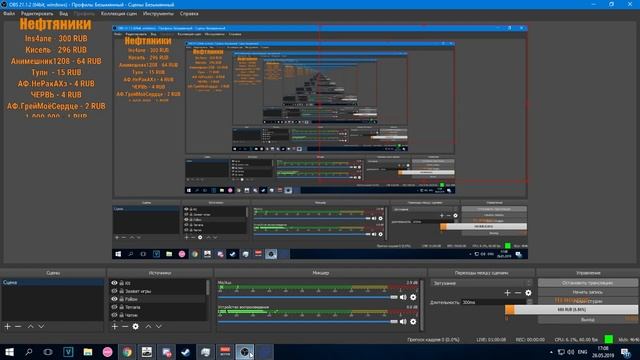
Task: Open Google Chrome from the taskbar
Action: click(x=127, y=352)
